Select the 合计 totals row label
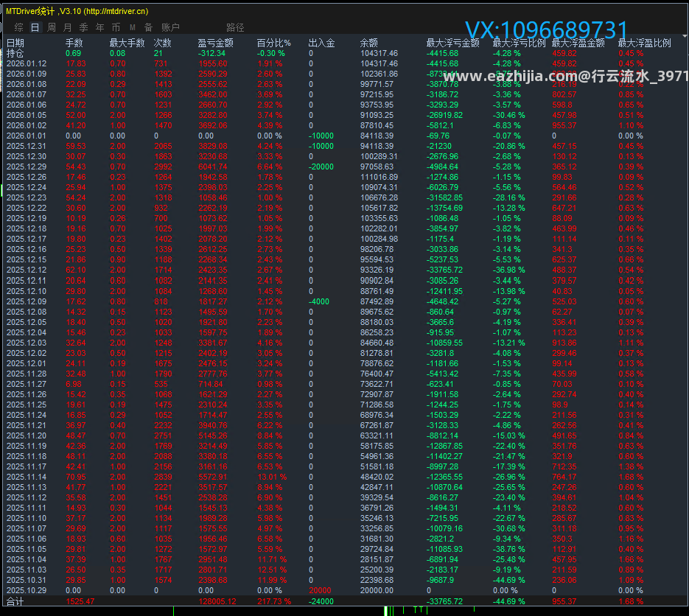 [x=15, y=601]
